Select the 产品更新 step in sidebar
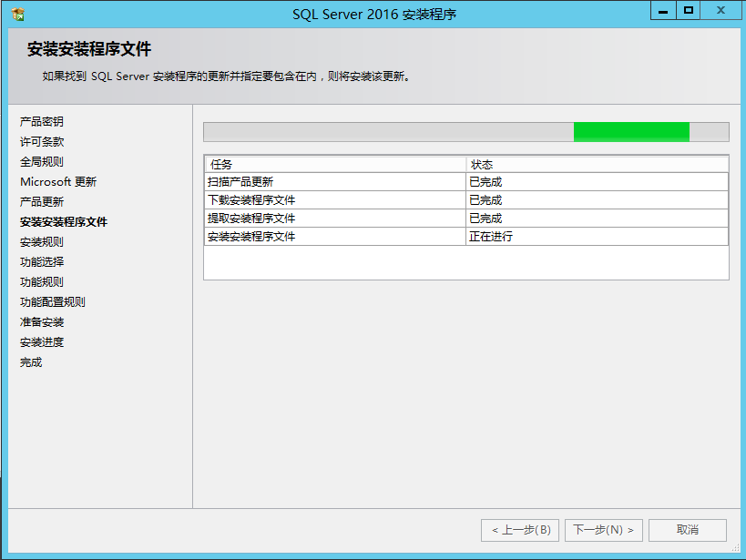 (41, 202)
